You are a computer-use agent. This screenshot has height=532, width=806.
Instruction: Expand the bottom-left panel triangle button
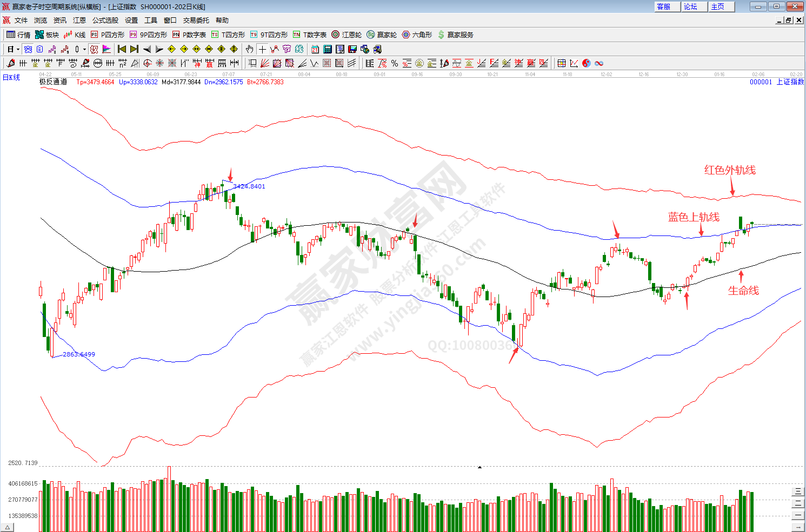pos(7,527)
